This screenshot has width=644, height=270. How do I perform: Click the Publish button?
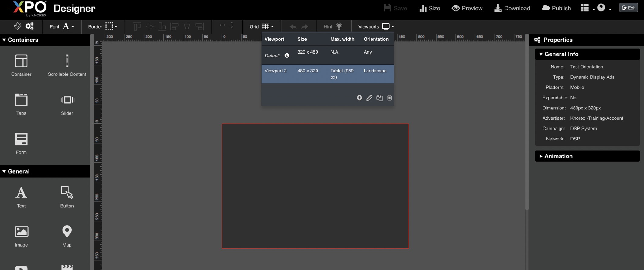556,8
